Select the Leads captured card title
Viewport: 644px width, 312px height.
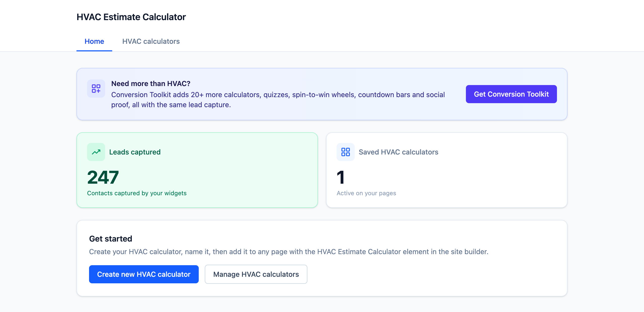[x=135, y=152]
